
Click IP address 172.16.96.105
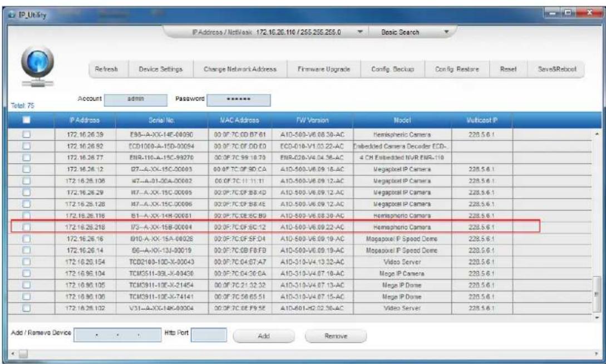pos(85,285)
